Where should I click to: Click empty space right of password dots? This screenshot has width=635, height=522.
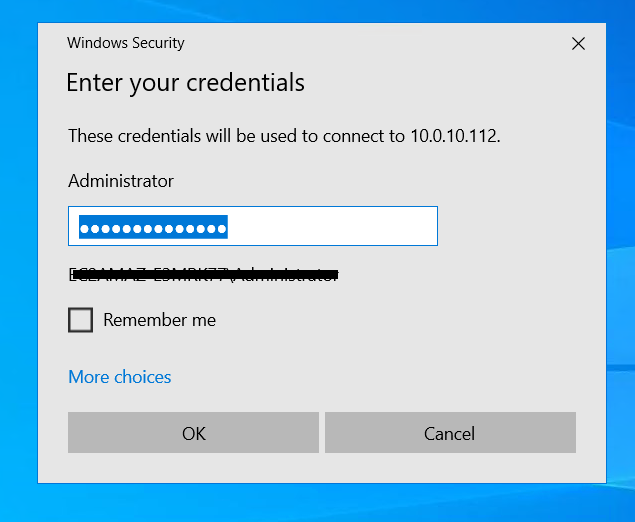click(x=330, y=227)
